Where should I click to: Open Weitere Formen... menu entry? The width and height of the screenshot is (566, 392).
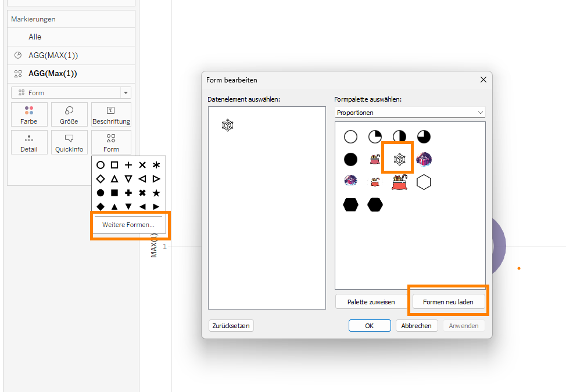pyautogui.click(x=128, y=225)
